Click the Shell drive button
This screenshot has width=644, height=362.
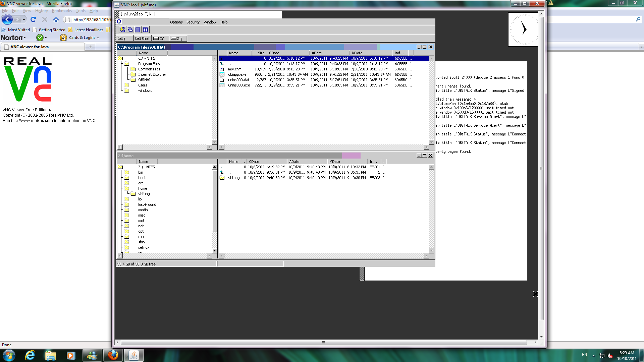[143, 38]
